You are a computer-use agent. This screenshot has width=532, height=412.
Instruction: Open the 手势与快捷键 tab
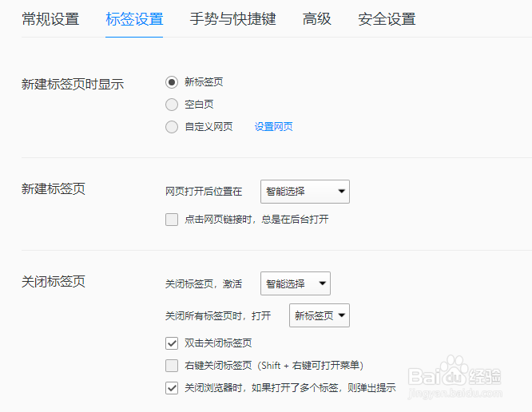click(x=232, y=19)
